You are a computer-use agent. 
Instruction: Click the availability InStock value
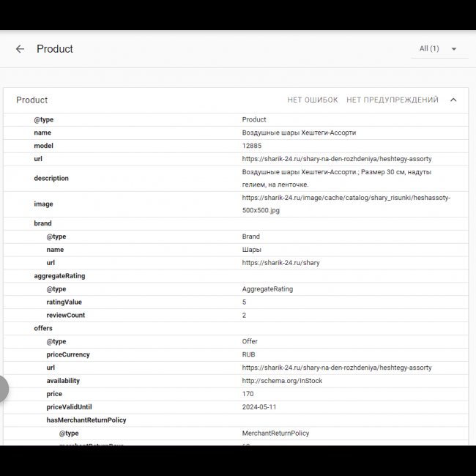[x=282, y=381]
